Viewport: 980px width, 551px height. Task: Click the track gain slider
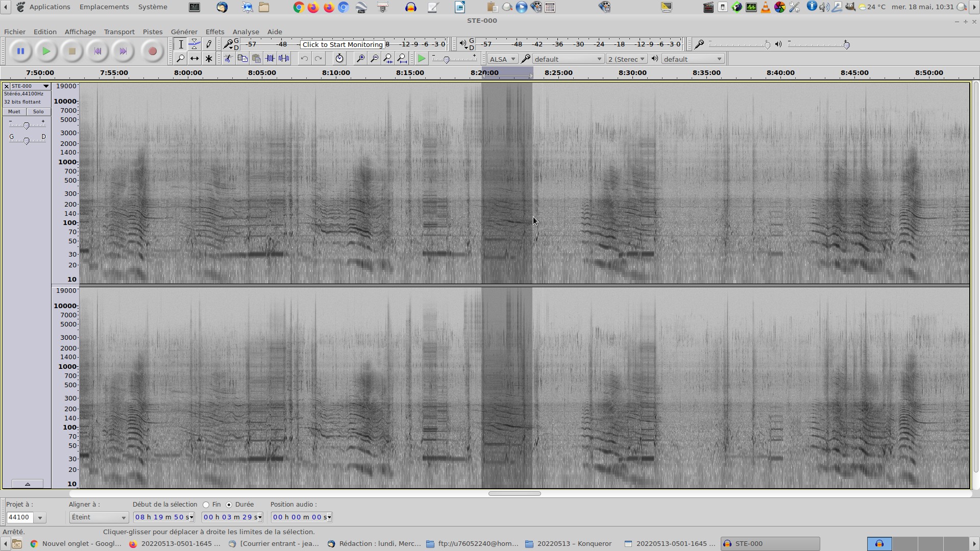27,125
